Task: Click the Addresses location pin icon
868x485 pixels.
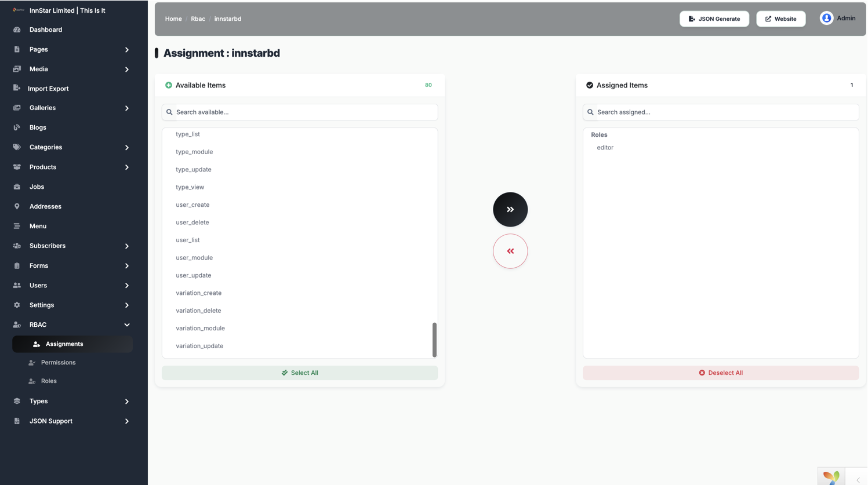Action: point(17,206)
